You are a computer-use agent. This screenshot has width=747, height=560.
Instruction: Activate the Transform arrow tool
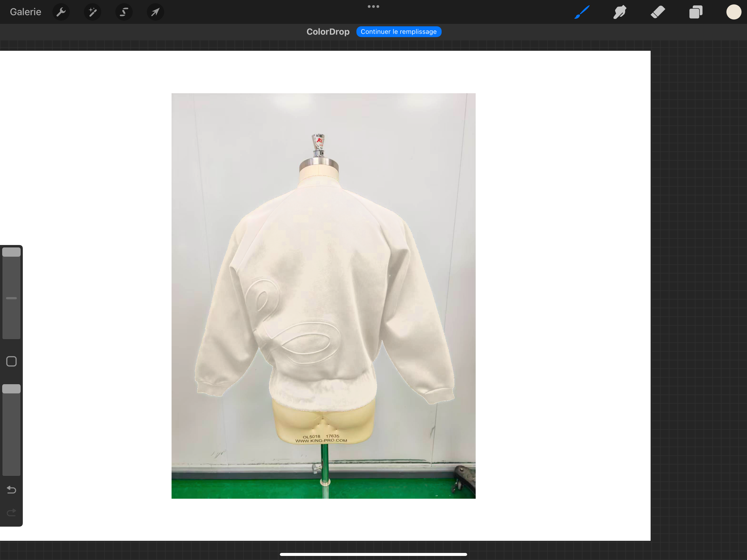click(x=155, y=12)
